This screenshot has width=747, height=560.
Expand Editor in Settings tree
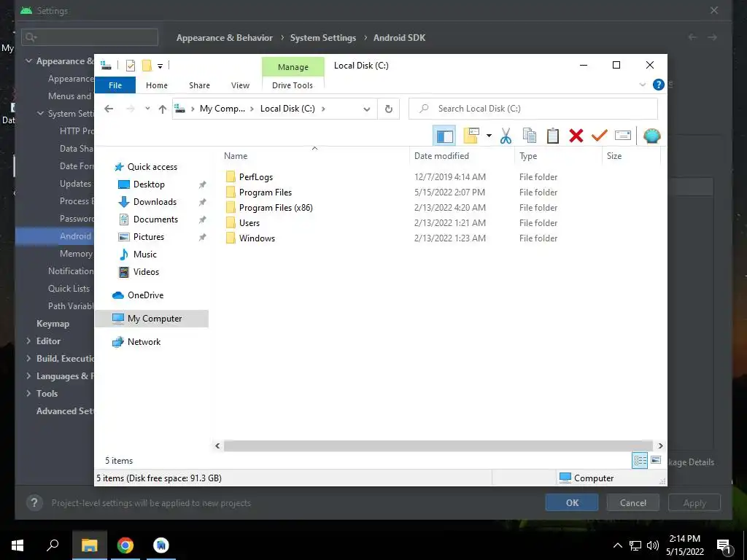pyautogui.click(x=28, y=341)
